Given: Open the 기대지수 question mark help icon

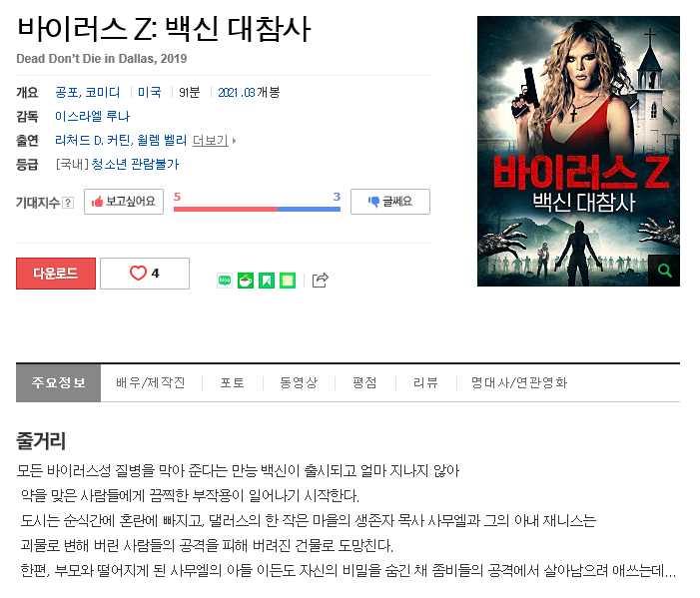Looking at the screenshot, I should tap(68, 203).
